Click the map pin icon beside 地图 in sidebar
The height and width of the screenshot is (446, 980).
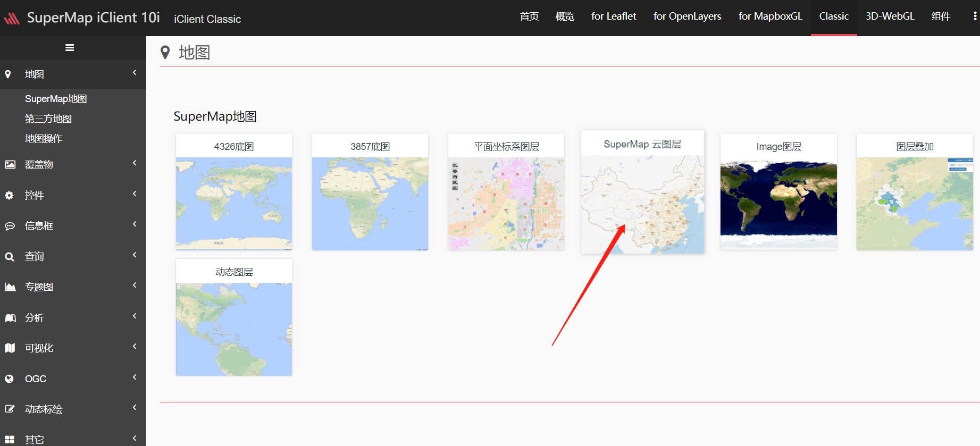[x=8, y=74]
